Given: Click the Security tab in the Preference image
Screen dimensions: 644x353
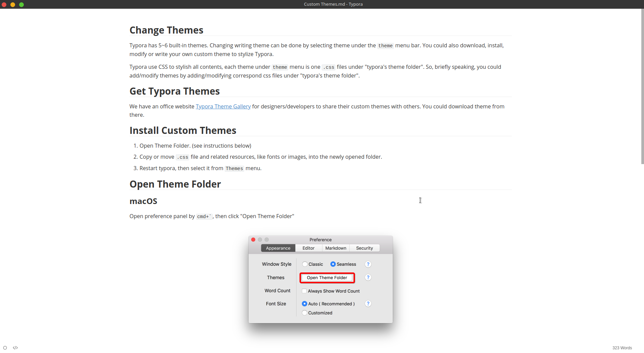Looking at the screenshot, I should (364, 248).
